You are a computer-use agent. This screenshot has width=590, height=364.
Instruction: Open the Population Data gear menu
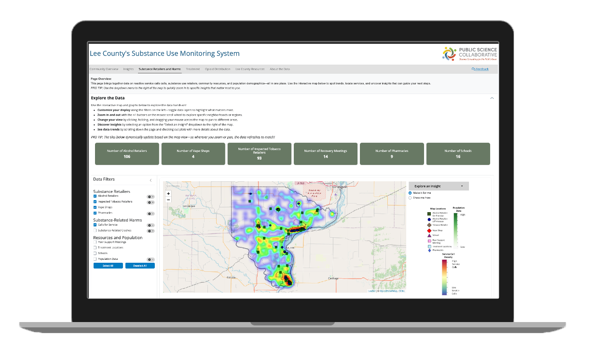coord(150,258)
